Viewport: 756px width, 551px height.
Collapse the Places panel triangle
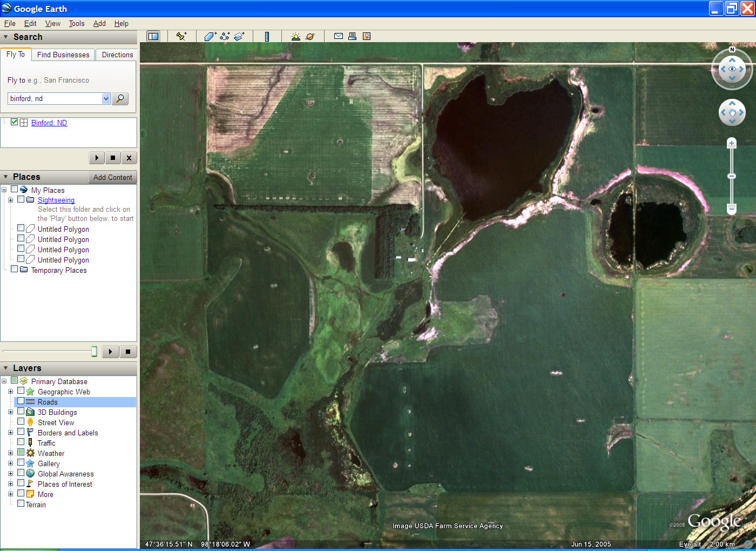(x=6, y=177)
